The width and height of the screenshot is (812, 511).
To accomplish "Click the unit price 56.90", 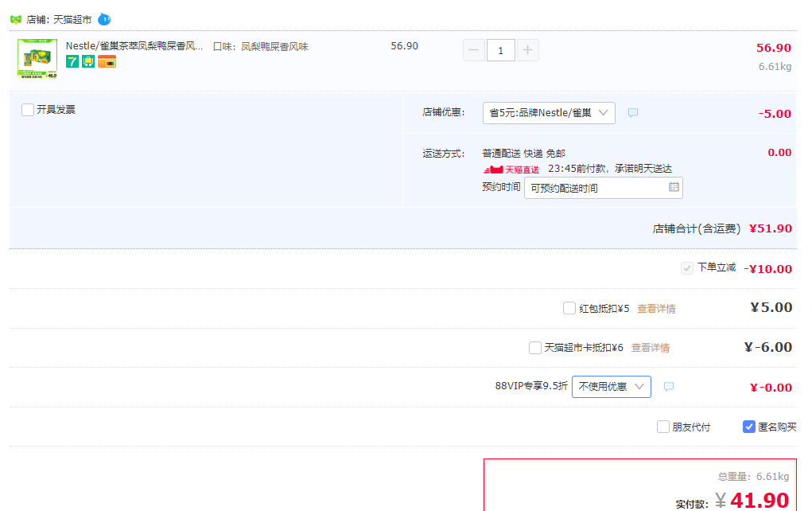I will [405, 46].
